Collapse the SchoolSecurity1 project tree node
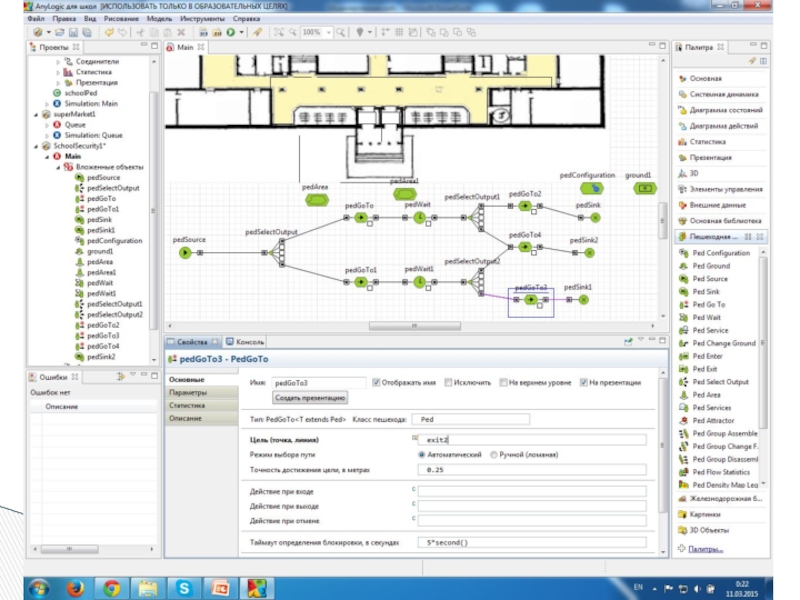 pos(35,146)
